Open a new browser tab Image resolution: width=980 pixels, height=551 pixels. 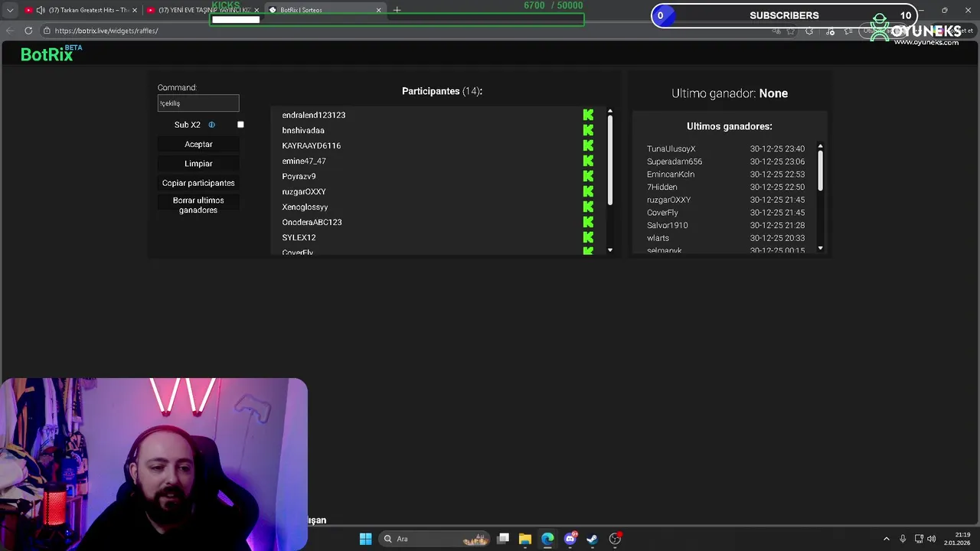click(397, 10)
